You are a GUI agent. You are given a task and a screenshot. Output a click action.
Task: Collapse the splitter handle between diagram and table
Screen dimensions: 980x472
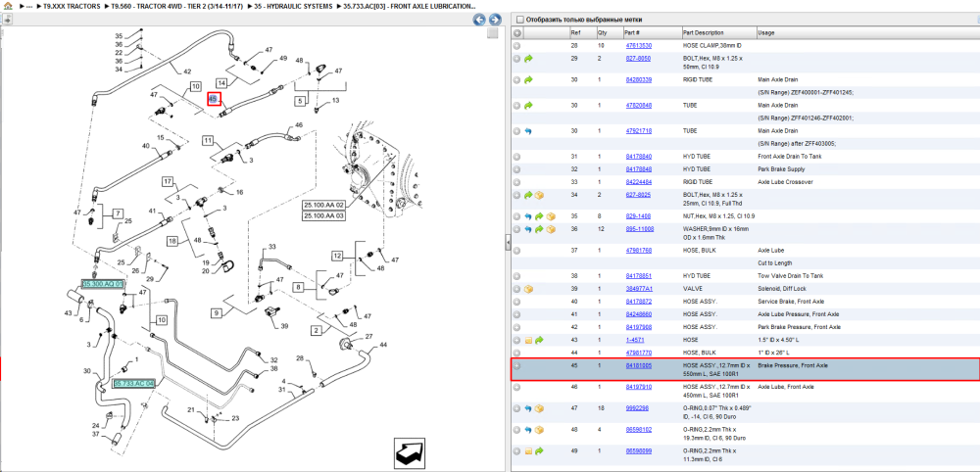[x=508, y=244]
